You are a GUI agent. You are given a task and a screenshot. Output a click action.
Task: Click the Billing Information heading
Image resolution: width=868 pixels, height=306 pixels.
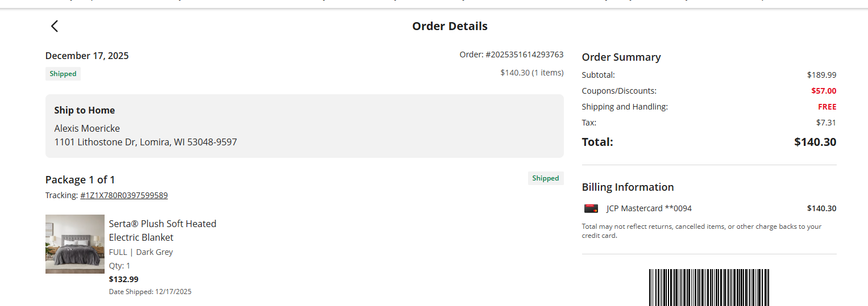[x=628, y=187]
